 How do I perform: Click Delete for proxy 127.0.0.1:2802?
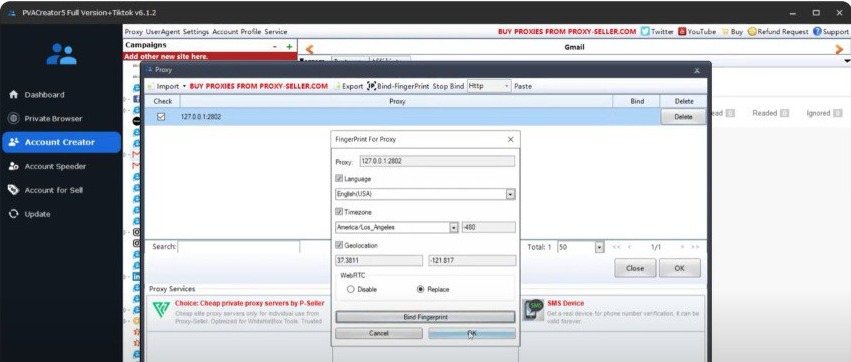[683, 117]
